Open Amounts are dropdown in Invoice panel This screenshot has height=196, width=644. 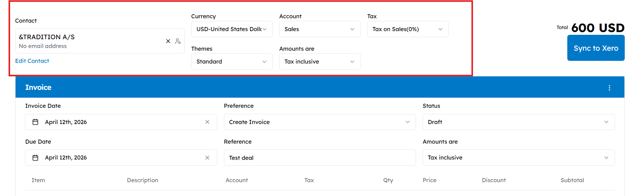[x=519, y=157]
